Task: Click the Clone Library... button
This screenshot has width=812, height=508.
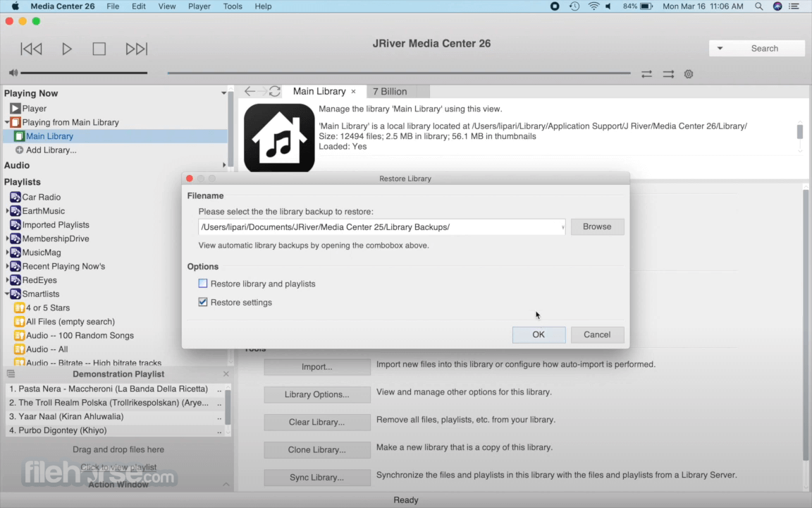Action: tap(317, 449)
